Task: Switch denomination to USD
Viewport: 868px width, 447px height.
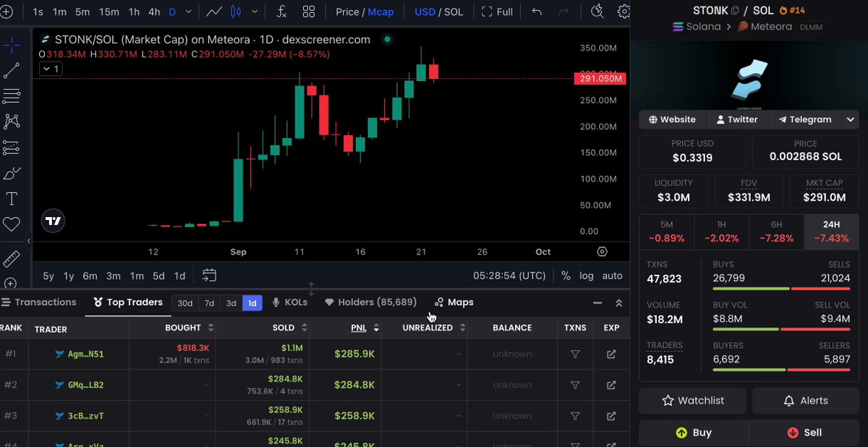Action: tap(425, 12)
